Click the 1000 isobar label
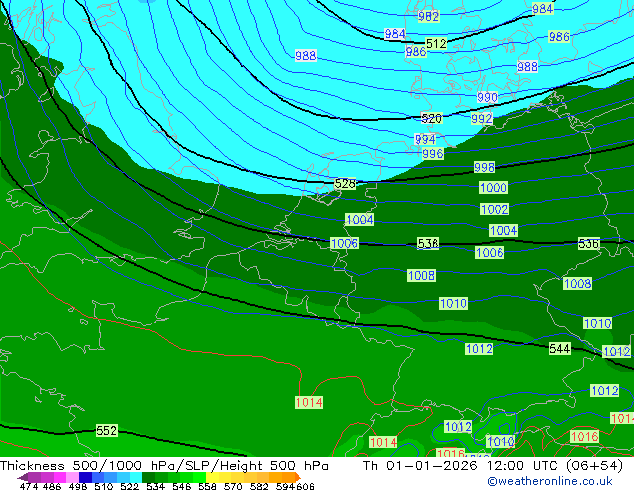This screenshot has height=490, width=634. 493,188
